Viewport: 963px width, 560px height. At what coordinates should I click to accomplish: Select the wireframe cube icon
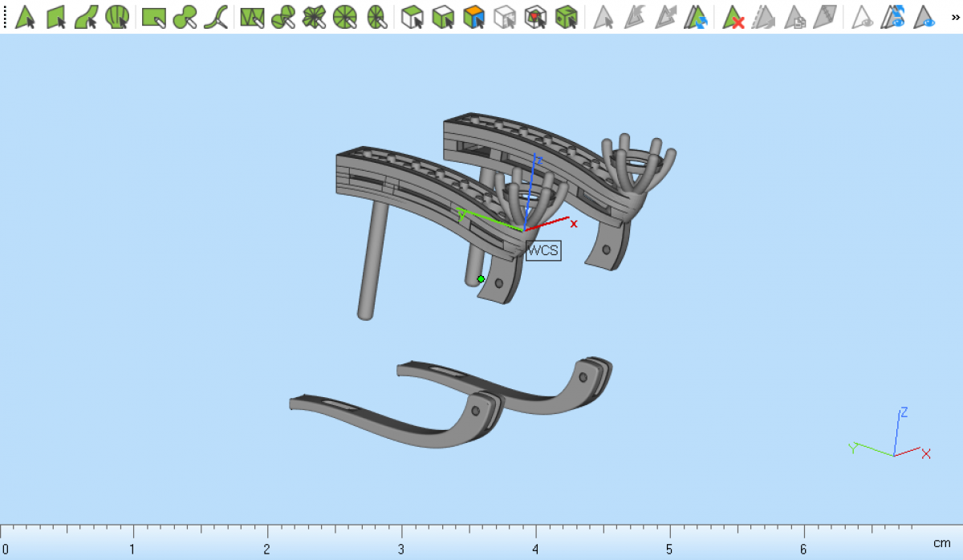point(505,17)
